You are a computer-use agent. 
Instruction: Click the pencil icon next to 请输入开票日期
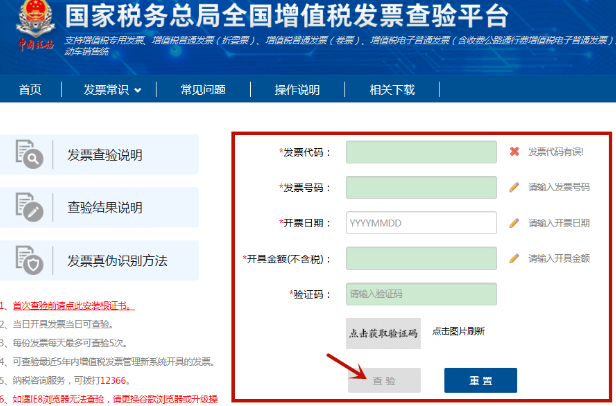pos(514,223)
